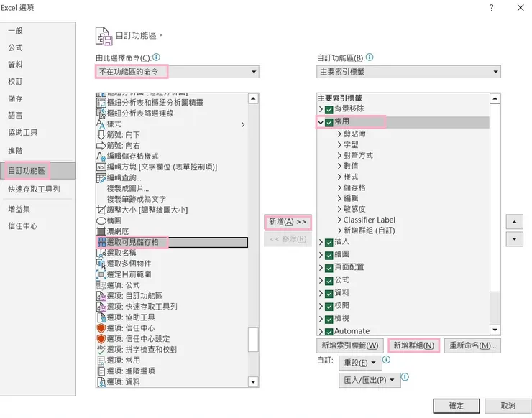
Task: Click the move up arrow button
Action: click(514, 222)
